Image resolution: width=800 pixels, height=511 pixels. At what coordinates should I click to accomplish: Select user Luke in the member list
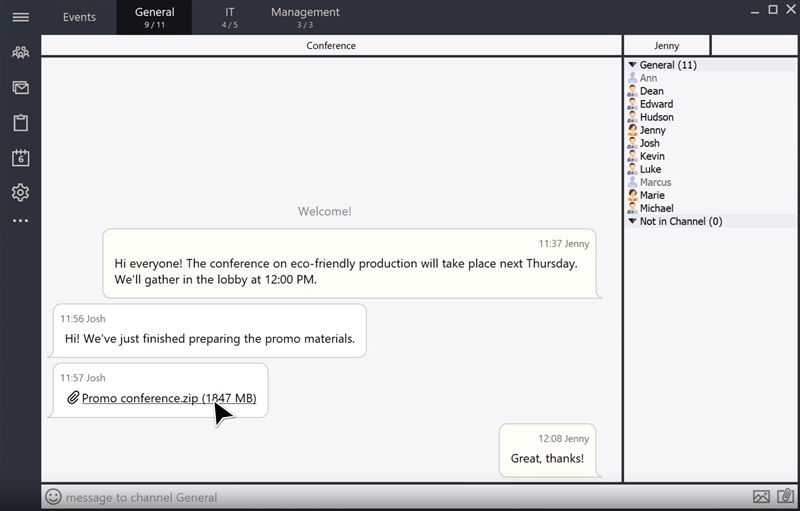pos(651,169)
